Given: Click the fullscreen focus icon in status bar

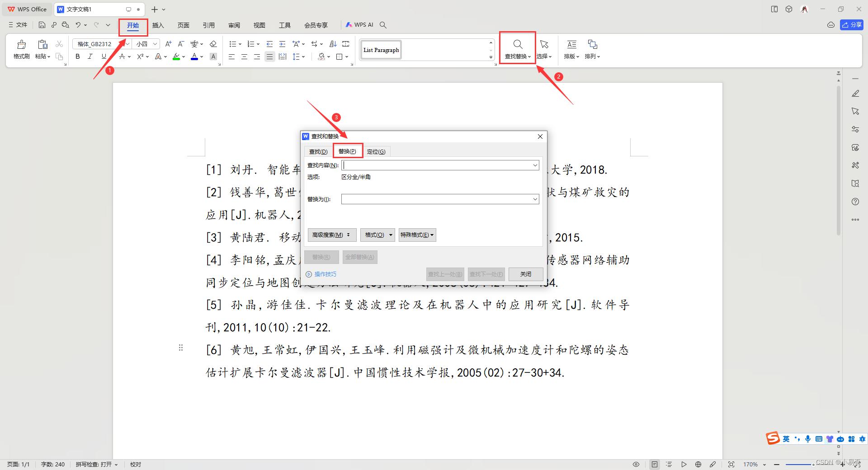Looking at the screenshot, I should pos(731,464).
